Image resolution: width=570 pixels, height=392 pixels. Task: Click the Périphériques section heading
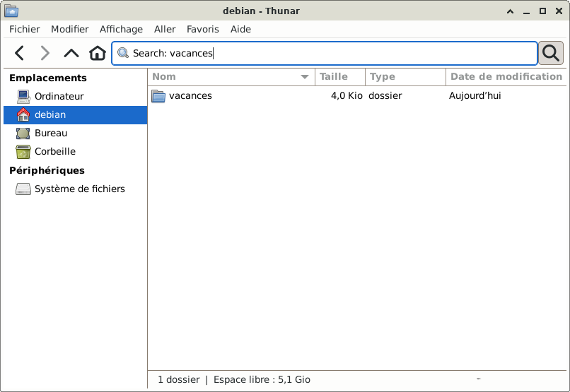pyautogui.click(x=47, y=171)
